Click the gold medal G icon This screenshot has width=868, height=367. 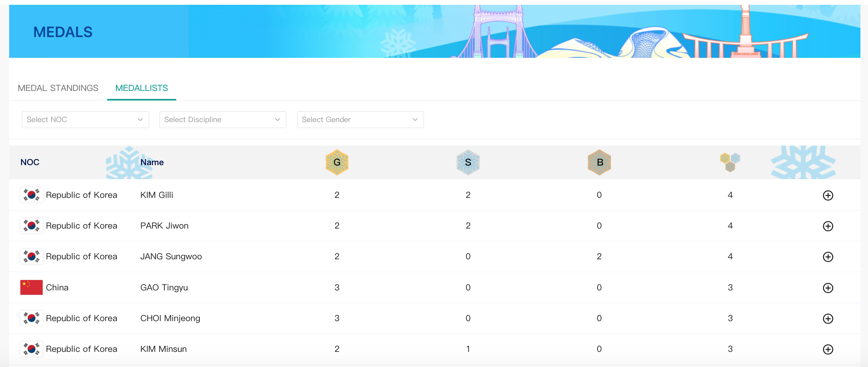(337, 162)
